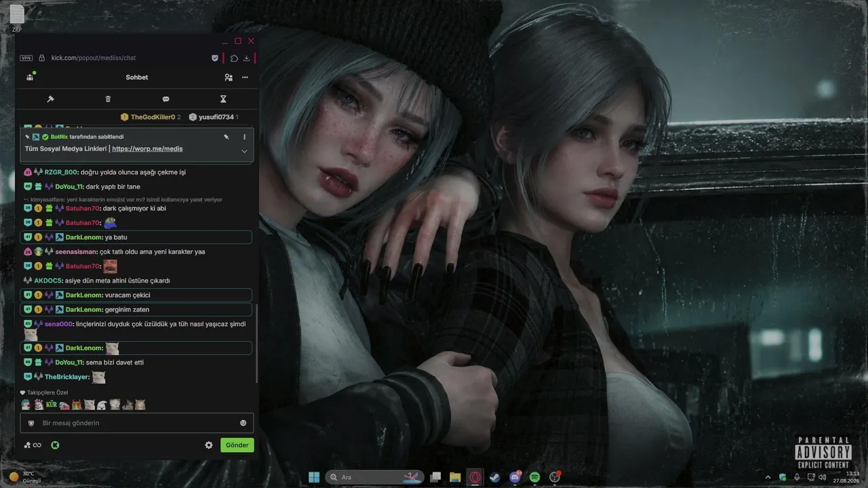The image size is (868, 488).
Task: Click the trash can clear-chat icon
Action: tap(108, 99)
